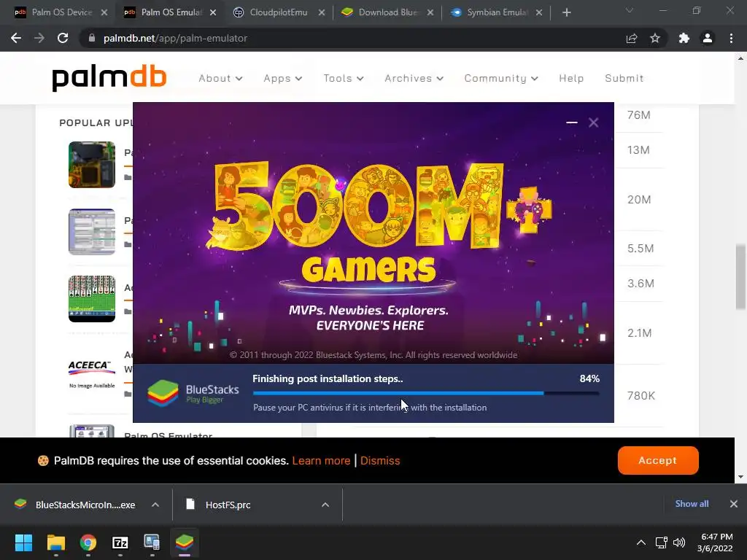The height and width of the screenshot is (560, 747).
Task: Expand the Community menu
Action: click(501, 78)
